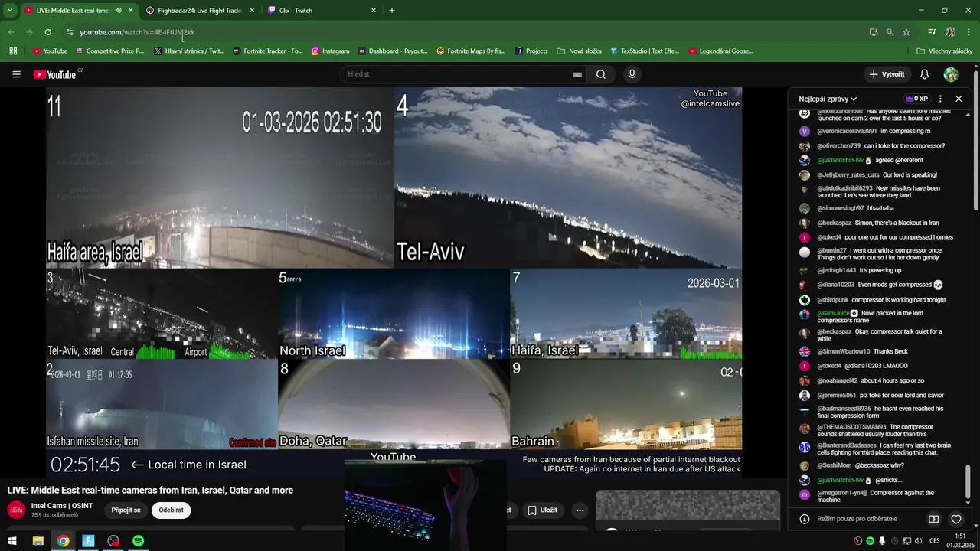Open the Intel Cams | OSINT channel name
Image resolution: width=980 pixels, height=551 pixels.
[62, 506]
